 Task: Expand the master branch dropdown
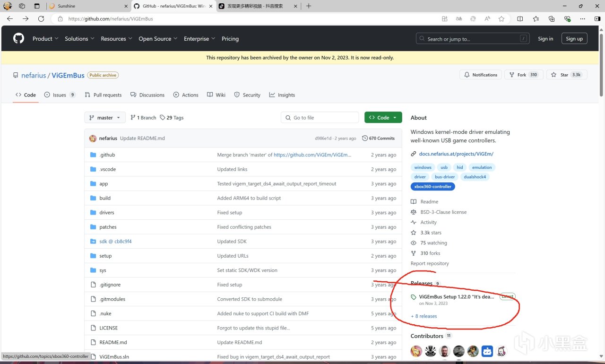(x=105, y=118)
